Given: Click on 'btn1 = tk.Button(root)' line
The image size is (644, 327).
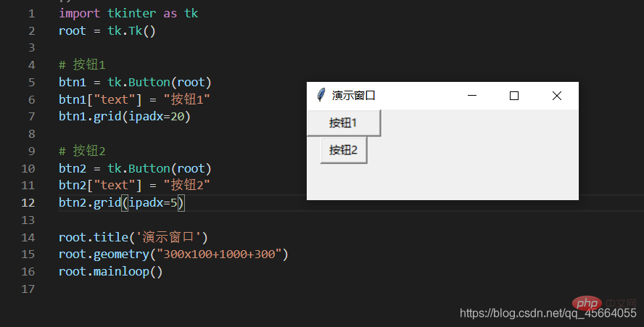Looking at the screenshot, I should coord(135,82).
